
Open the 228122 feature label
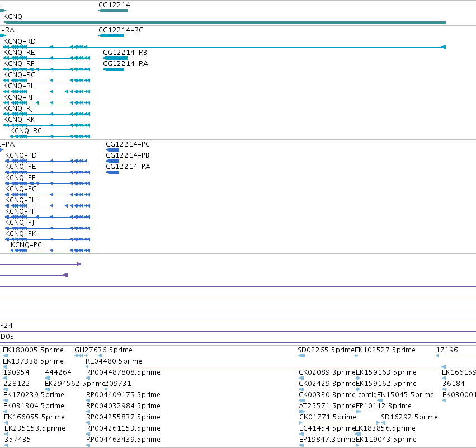pyautogui.click(x=16, y=384)
